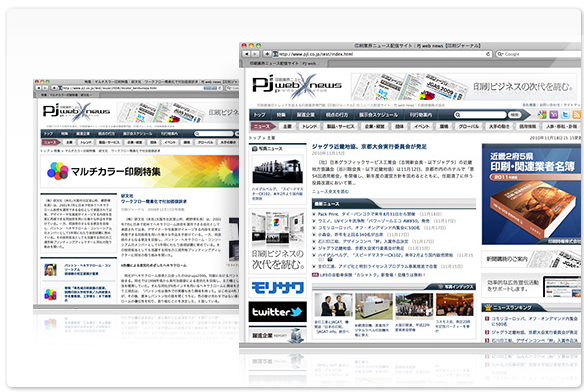Click the purple Yahoo icon in the site header
Viewport: 584px width, 392px height.
tap(553, 115)
